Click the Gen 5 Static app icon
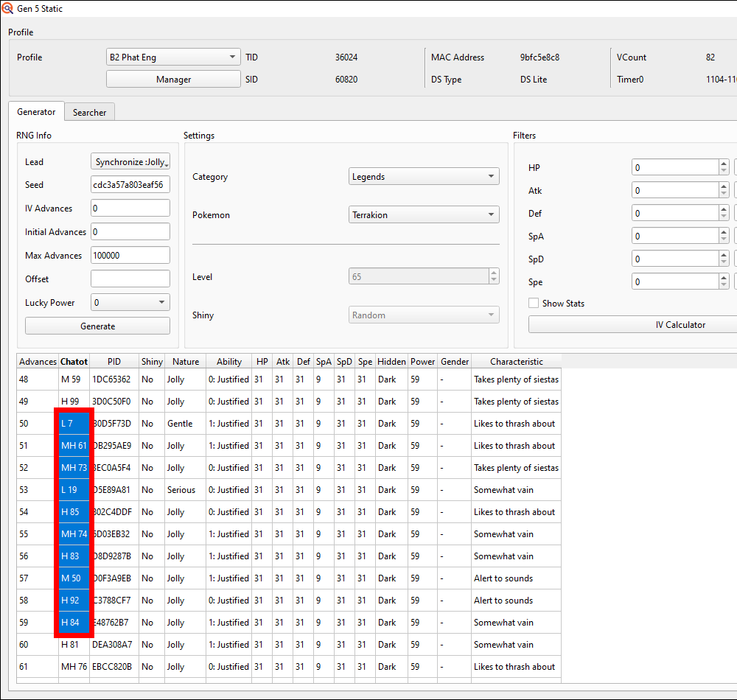 (x=7, y=9)
